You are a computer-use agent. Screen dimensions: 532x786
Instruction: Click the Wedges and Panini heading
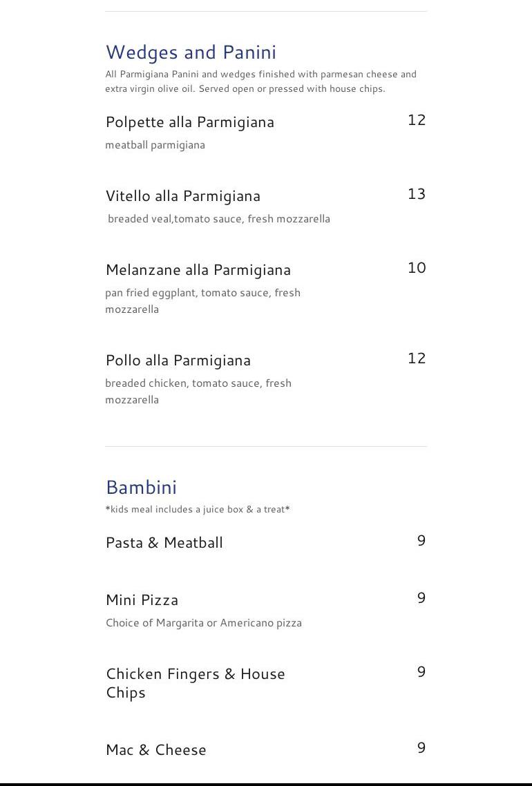pyautogui.click(x=191, y=52)
